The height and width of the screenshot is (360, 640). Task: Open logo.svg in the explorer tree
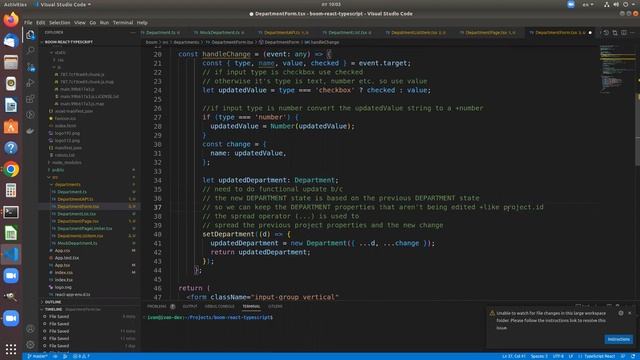click(x=63, y=287)
